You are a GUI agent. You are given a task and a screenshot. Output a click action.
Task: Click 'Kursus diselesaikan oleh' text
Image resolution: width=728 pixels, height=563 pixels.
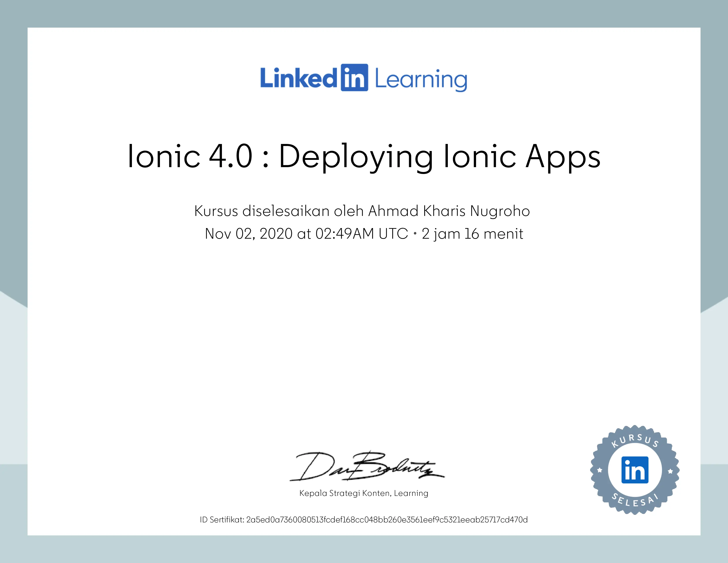coord(279,211)
